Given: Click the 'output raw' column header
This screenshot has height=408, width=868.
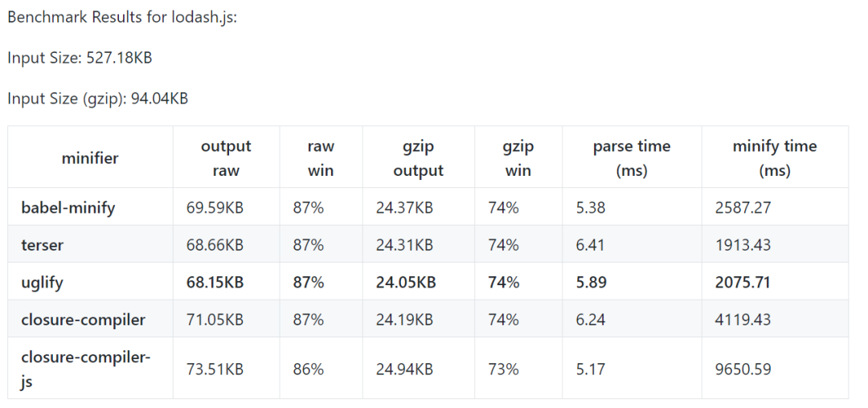Looking at the screenshot, I should [x=226, y=158].
